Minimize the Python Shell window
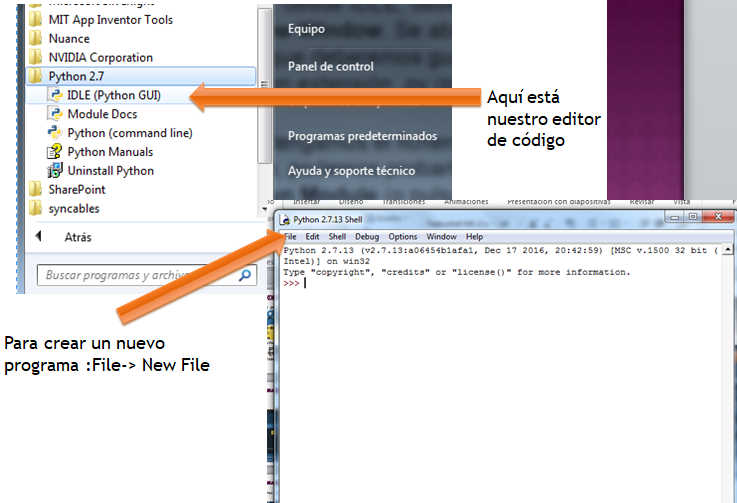The image size is (737, 503). tap(675, 217)
